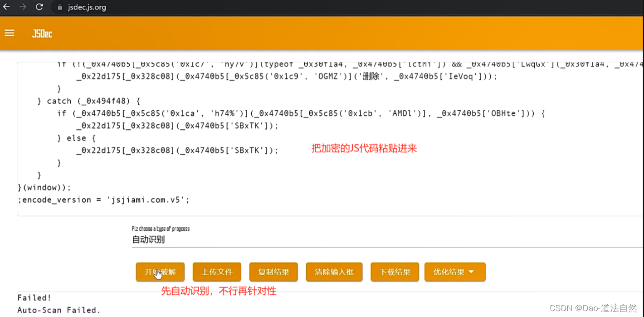Click 下载结果 to download the result
Image resolution: width=644 pixels, height=317 pixels.
click(395, 272)
